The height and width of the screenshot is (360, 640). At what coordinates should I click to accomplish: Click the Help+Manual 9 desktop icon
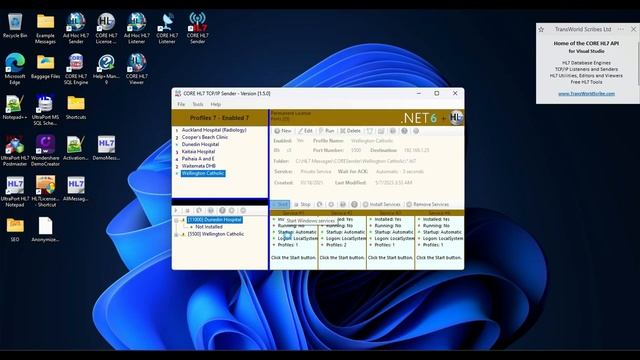point(106,69)
